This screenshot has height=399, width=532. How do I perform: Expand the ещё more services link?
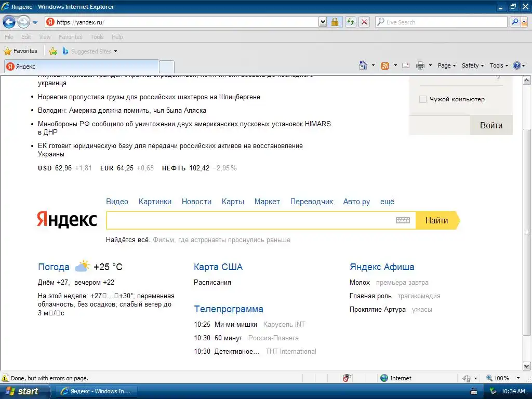click(387, 202)
